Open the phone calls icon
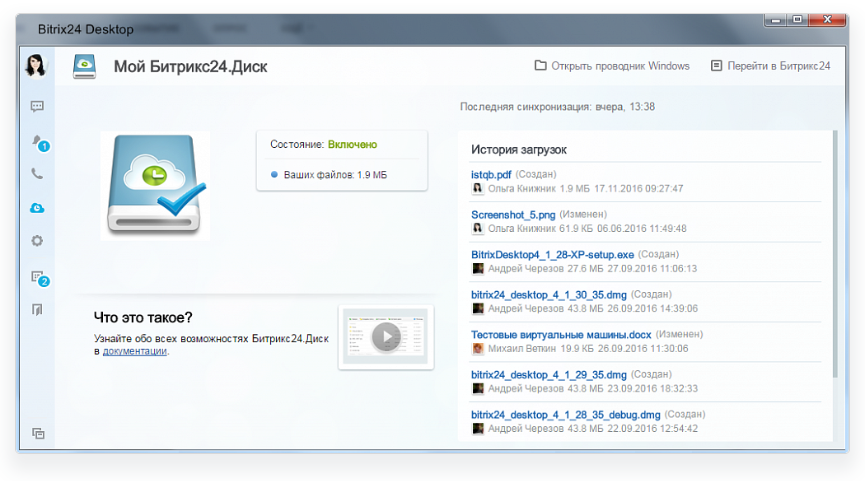Image resolution: width=865 pixels, height=481 pixels. [37, 174]
